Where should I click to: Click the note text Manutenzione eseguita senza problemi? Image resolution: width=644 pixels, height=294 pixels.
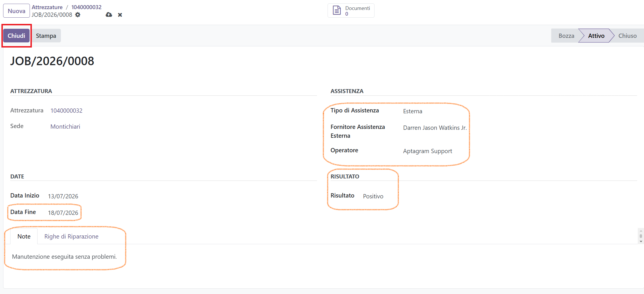coord(64,257)
